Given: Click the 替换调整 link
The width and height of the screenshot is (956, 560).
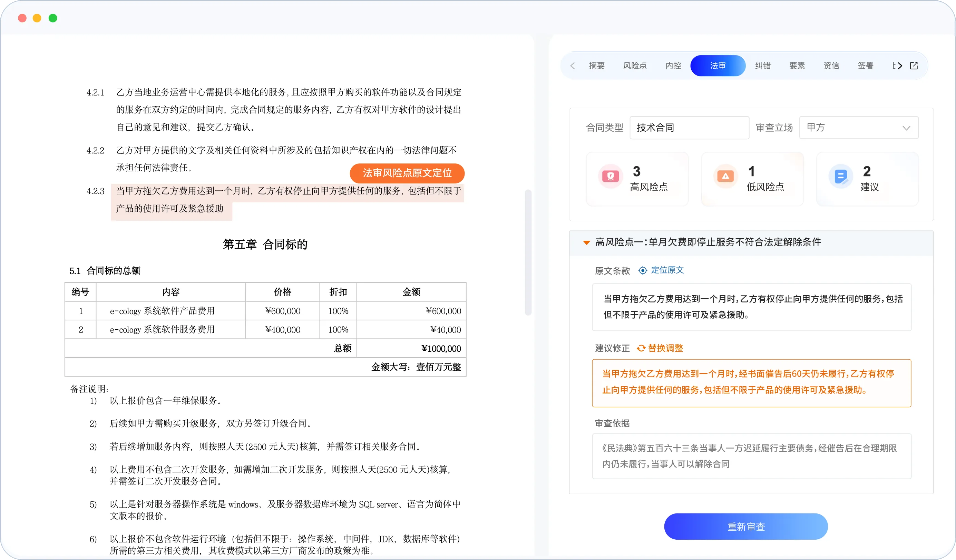Looking at the screenshot, I should (x=665, y=348).
